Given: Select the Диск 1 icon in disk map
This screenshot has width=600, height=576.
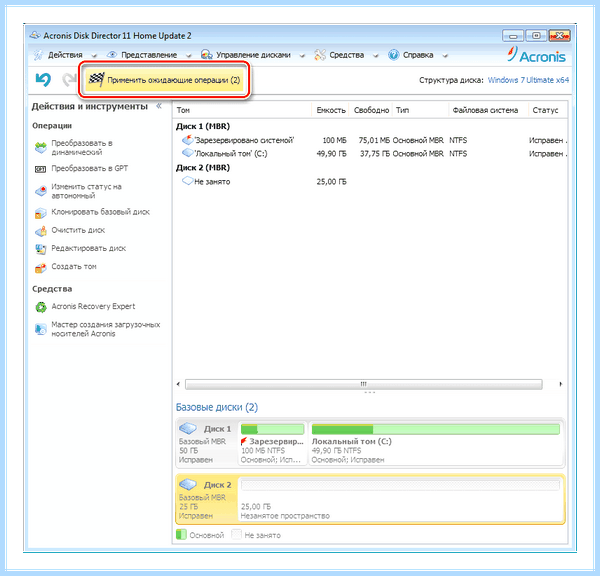Looking at the screenshot, I should (188, 428).
